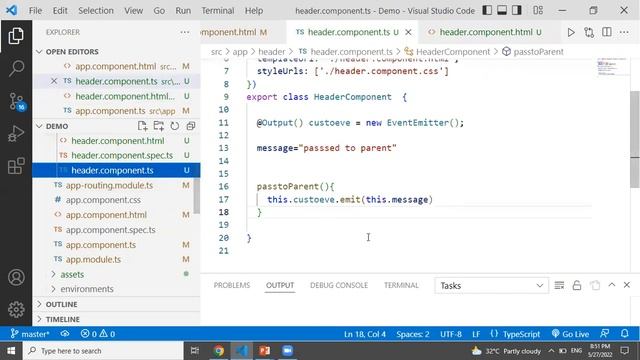Open PowerPoint from taskbar

(x=264, y=351)
